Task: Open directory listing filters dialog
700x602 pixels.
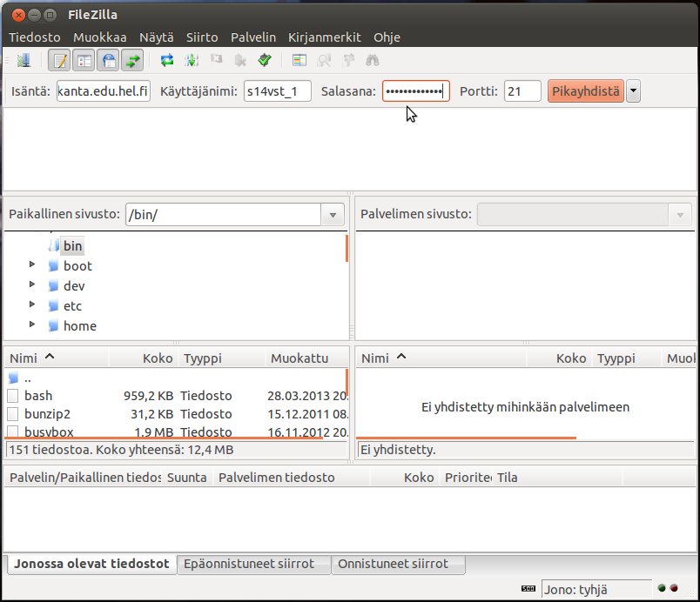Action: (x=300, y=60)
